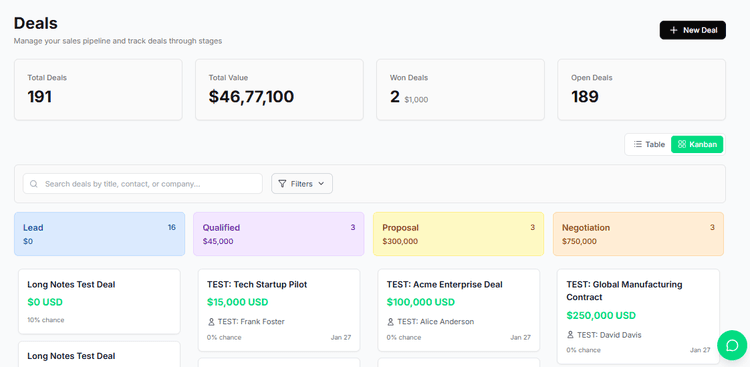The image size is (750, 367).
Task: Click the grid icon next to Kanban
Action: pyautogui.click(x=682, y=144)
